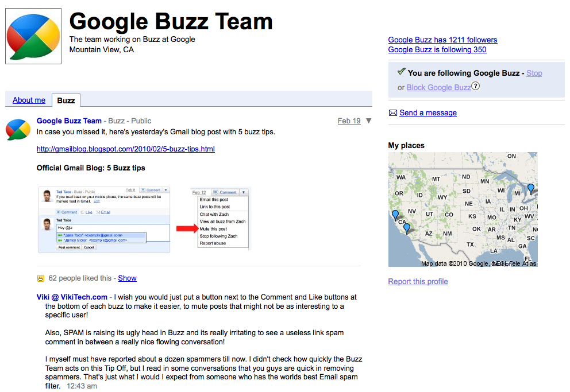
Task: Open the help question mark next to Block
Action: (x=475, y=87)
